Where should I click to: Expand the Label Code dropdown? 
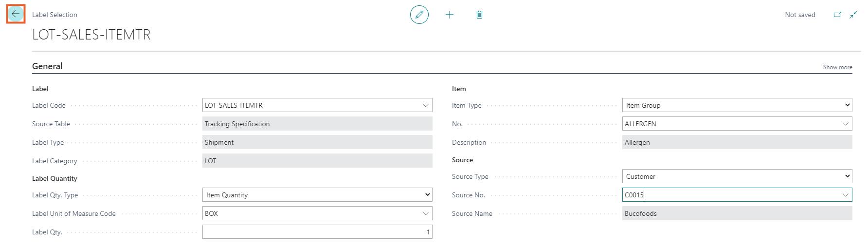pyautogui.click(x=426, y=105)
